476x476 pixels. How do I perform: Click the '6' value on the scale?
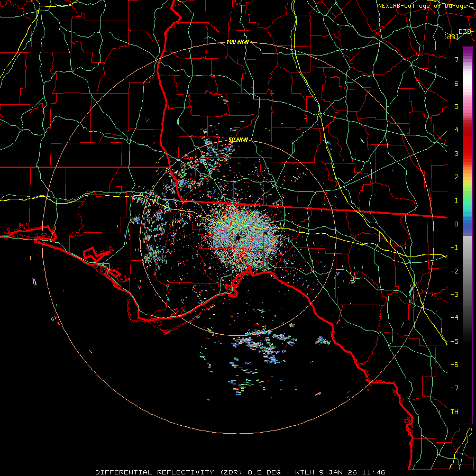click(456, 83)
